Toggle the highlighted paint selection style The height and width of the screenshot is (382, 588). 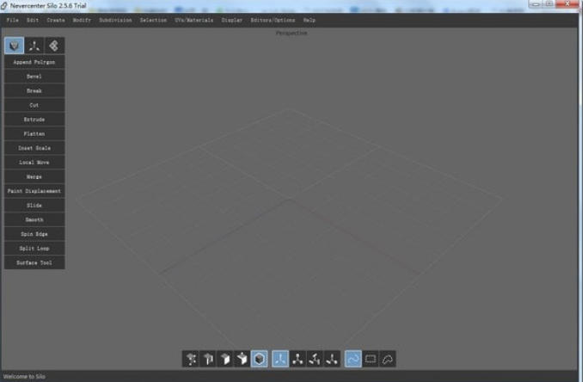coord(353,359)
